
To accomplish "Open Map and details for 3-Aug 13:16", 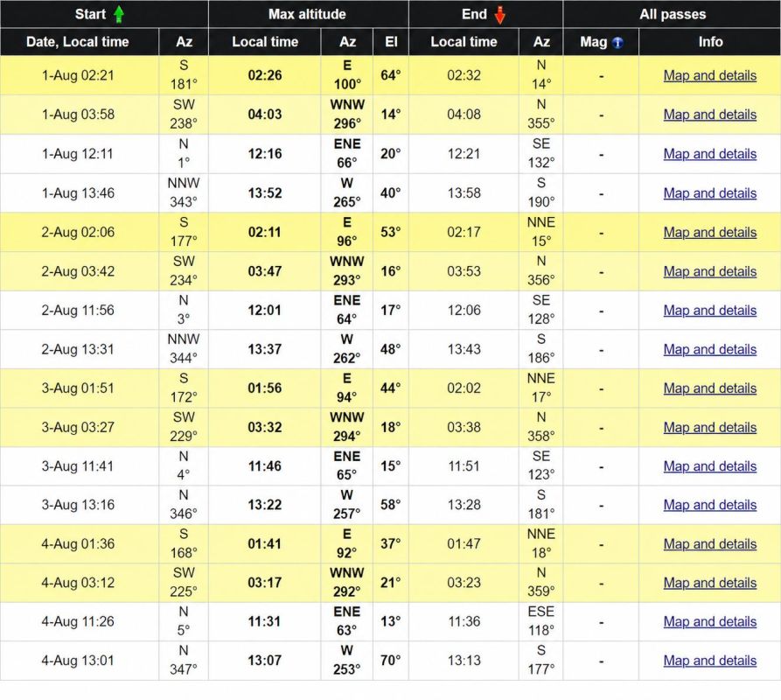I will (710, 504).
